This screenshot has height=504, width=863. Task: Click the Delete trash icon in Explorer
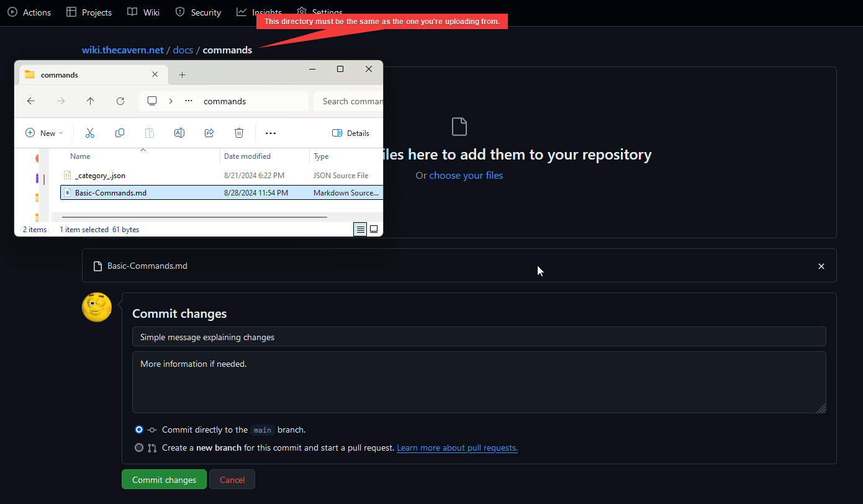click(x=239, y=133)
